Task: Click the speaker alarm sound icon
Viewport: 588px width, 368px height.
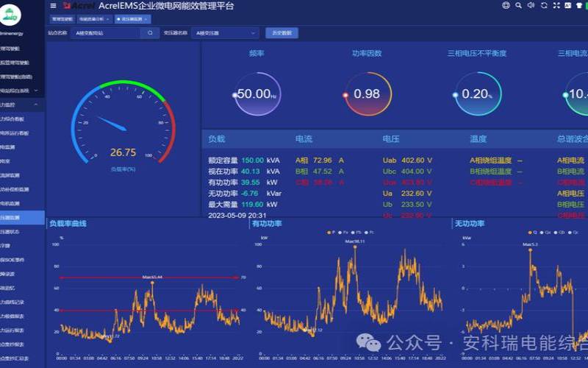Action: 531,5
